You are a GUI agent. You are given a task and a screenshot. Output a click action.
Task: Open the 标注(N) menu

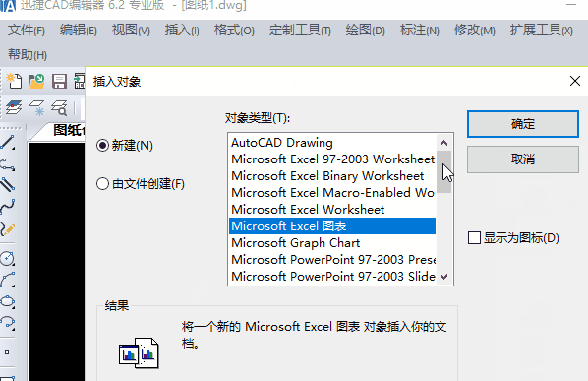[x=420, y=31]
